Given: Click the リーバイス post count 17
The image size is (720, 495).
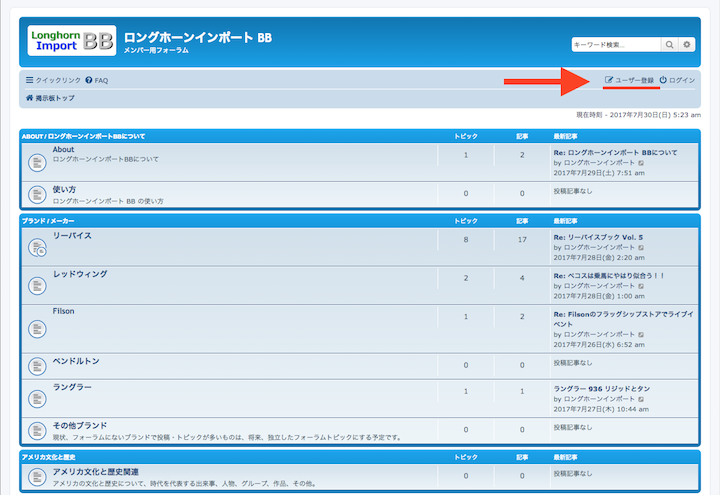Looking at the screenshot, I should (522, 240).
